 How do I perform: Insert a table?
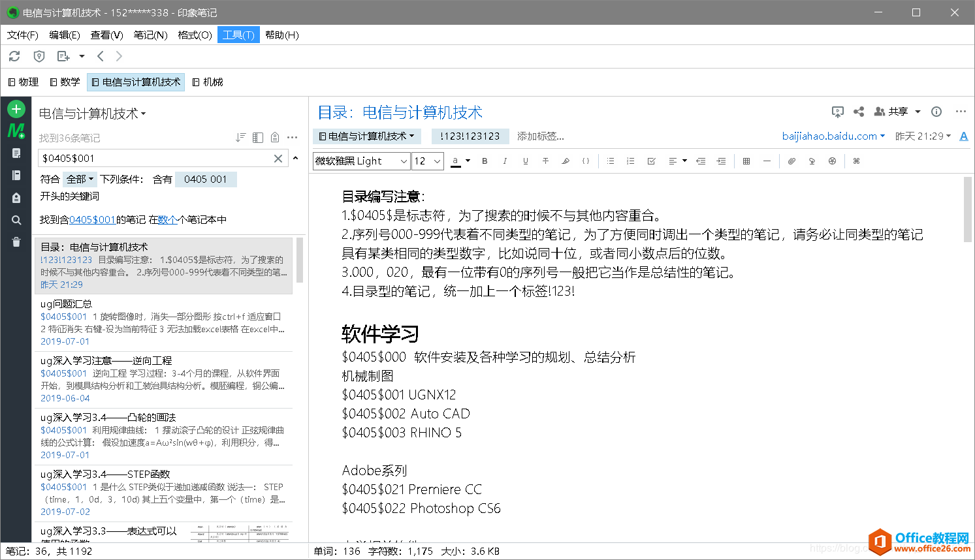[746, 161]
